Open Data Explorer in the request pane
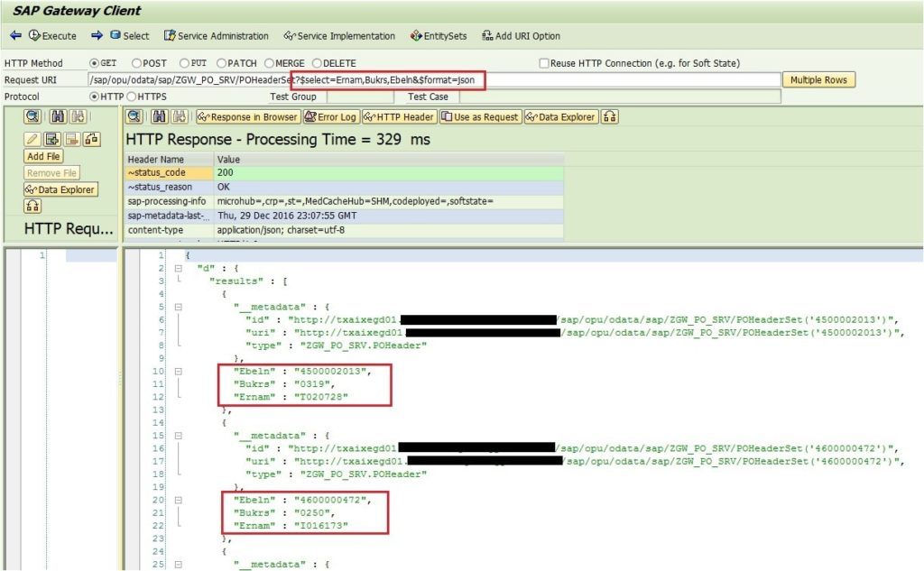 click(60, 189)
